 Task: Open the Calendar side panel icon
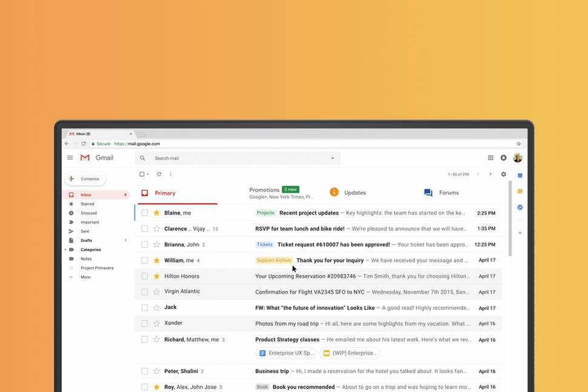click(x=520, y=176)
